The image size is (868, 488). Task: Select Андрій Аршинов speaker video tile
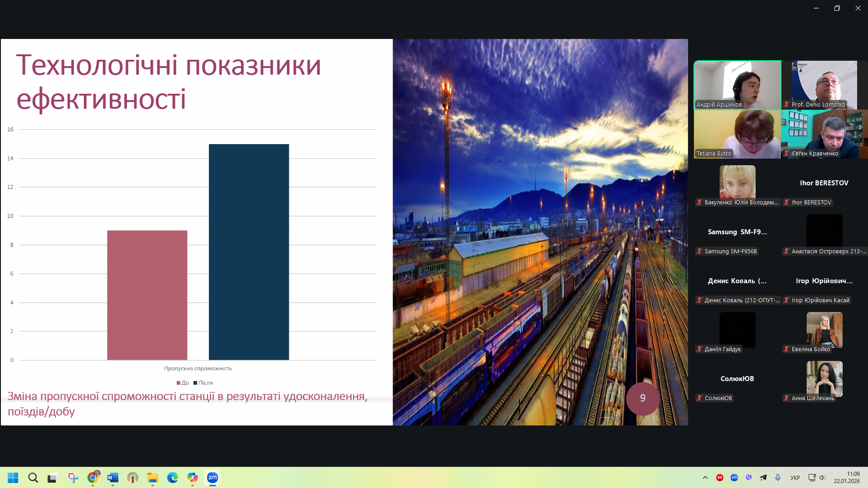pyautogui.click(x=737, y=85)
